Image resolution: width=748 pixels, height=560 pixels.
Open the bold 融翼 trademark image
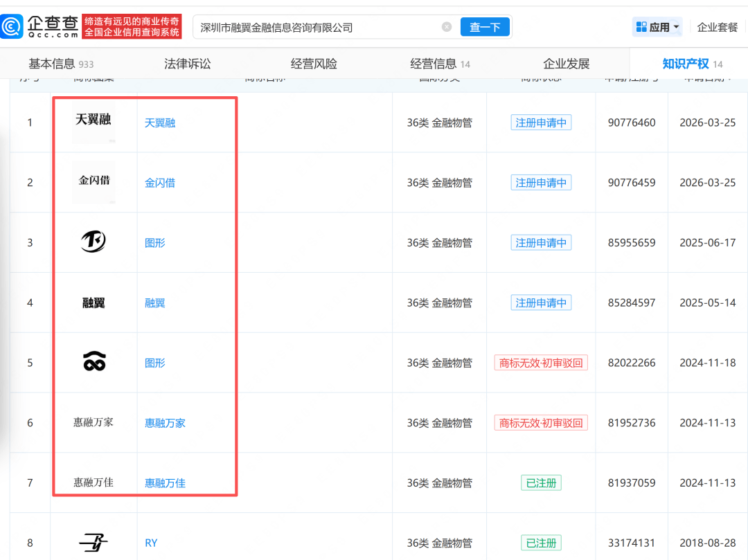[x=93, y=302]
